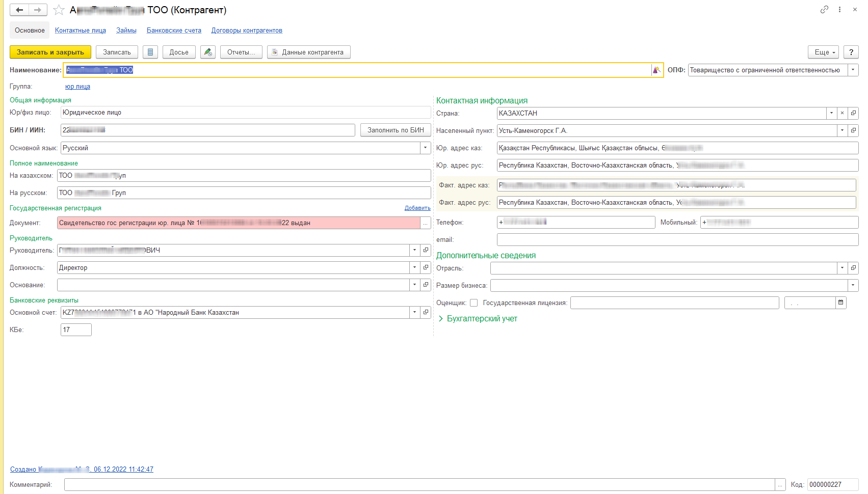Viewport: 868px width, 494px height.
Task: Open the юр лица group link
Action: click(x=77, y=87)
